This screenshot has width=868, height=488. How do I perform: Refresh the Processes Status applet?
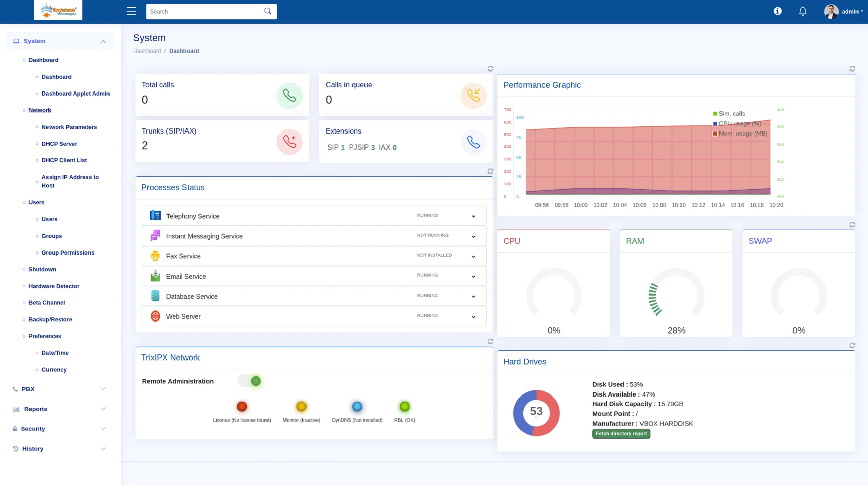pos(490,171)
